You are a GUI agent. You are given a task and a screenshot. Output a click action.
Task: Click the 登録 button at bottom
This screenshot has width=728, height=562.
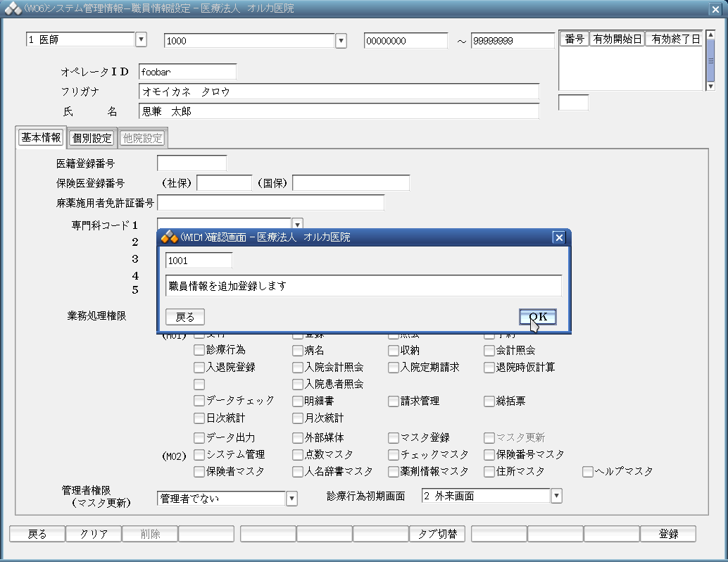point(667,534)
